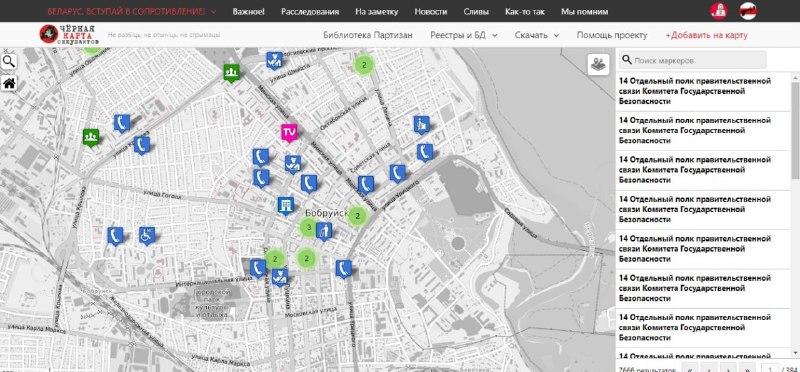This screenshot has width=800, height=372.
Task: Open the Библиотека Партизан link
Action: pyautogui.click(x=368, y=35)
